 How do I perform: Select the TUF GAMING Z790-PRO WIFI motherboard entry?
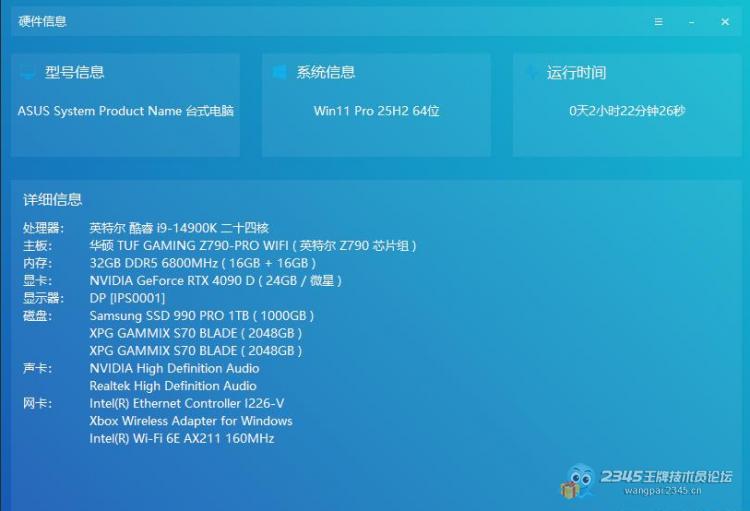point(252,245)
